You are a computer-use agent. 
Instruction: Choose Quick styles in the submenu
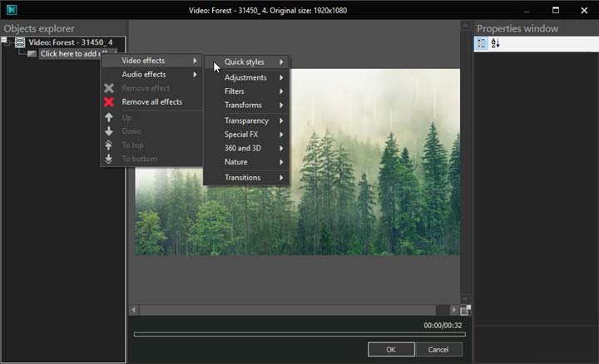246,61
